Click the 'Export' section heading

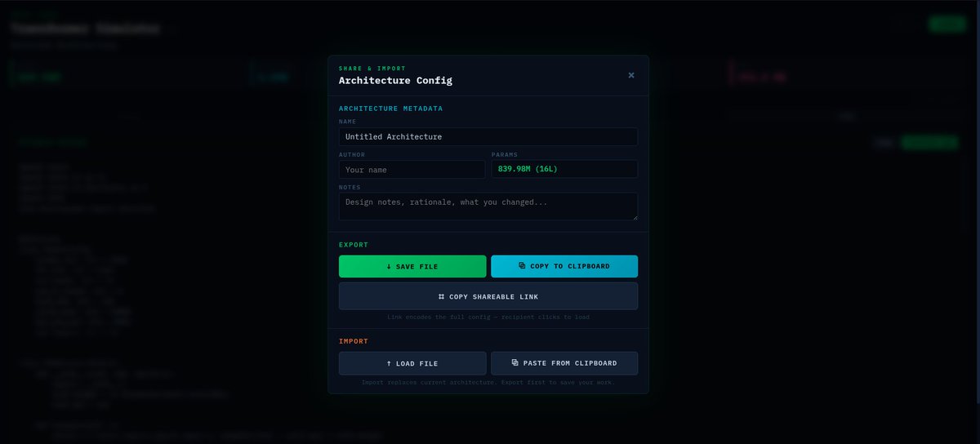point(354,245)
